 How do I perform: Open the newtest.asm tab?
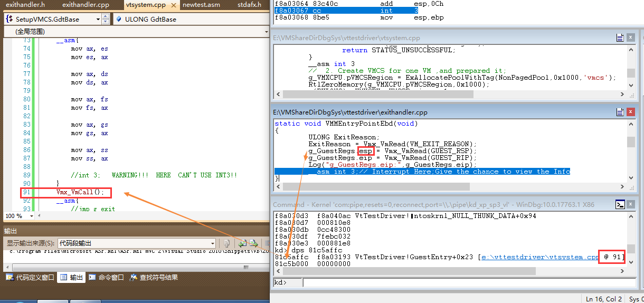(201, 5)
